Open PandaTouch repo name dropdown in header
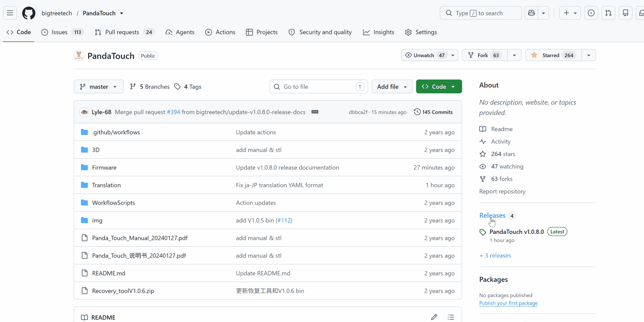 point(122,13)
